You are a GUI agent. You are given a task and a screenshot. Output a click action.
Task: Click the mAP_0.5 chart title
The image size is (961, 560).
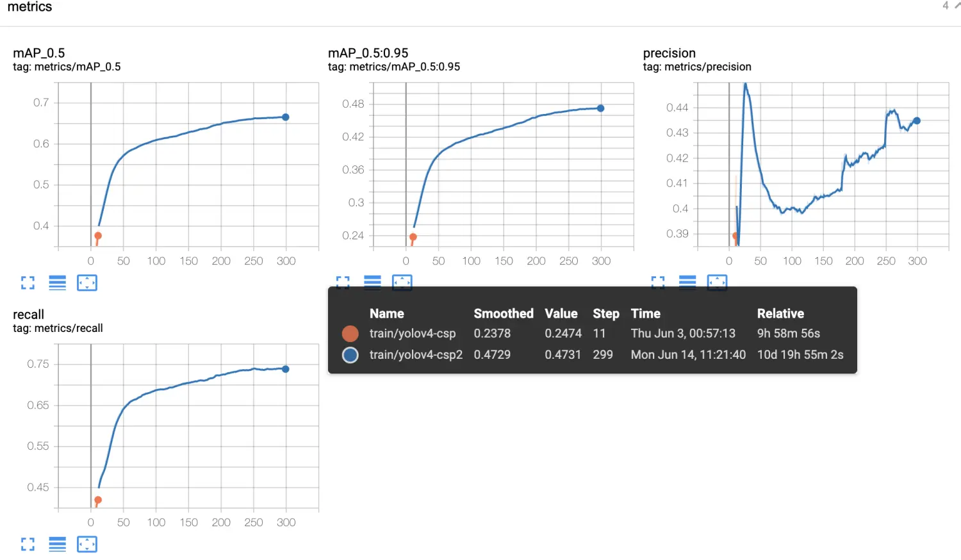tap(39, 53)
